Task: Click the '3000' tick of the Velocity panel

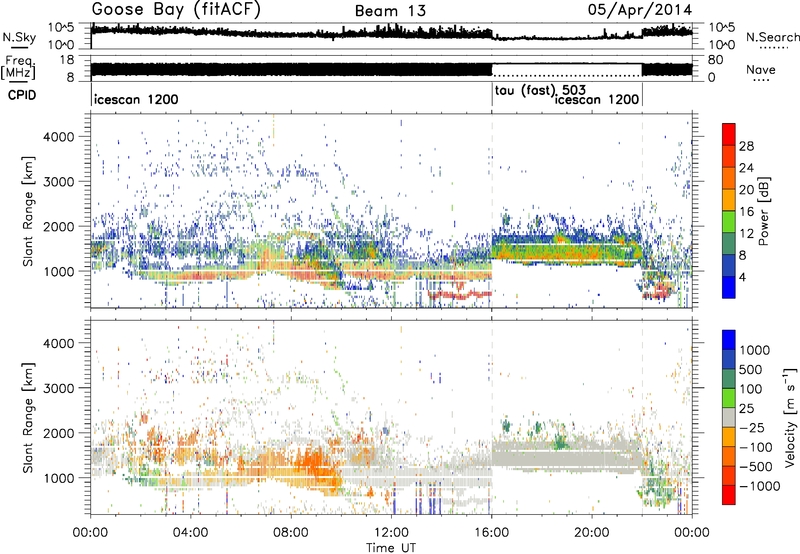Action: coord(60,388)
